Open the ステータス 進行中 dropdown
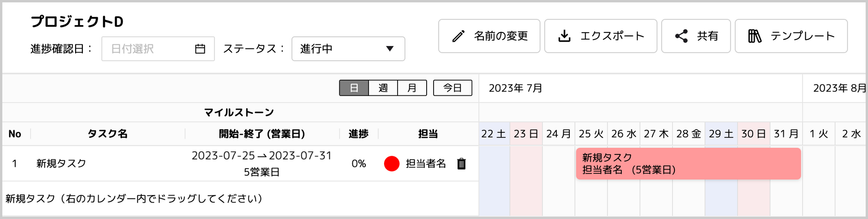The width and height of the screenshot is (868, 219). coord(348,49)
